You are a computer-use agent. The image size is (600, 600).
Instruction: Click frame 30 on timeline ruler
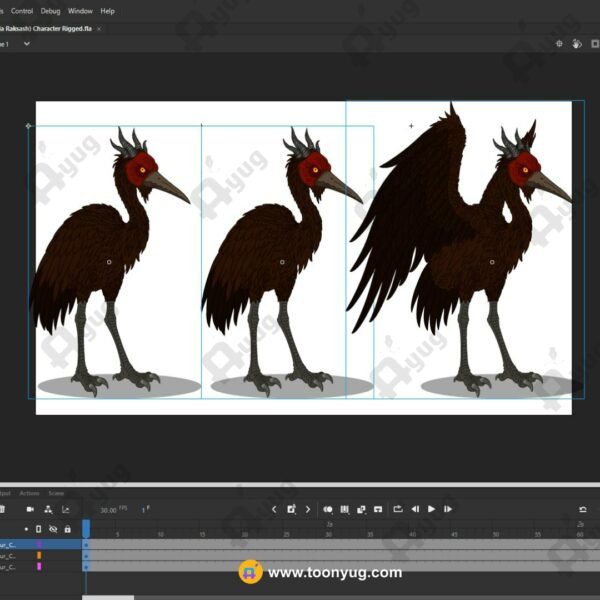[328, 534]
